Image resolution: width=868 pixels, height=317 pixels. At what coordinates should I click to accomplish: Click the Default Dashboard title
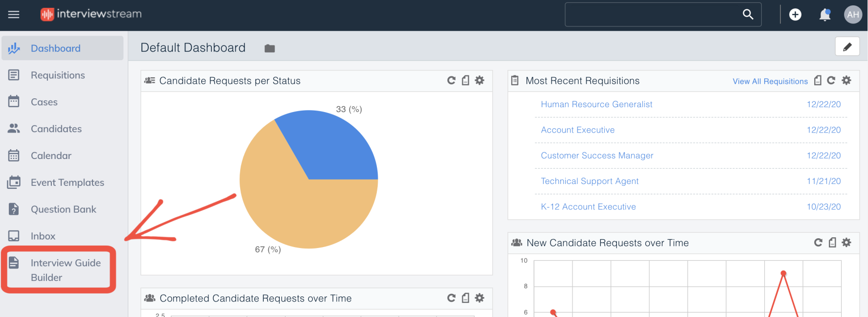point(193,47)
